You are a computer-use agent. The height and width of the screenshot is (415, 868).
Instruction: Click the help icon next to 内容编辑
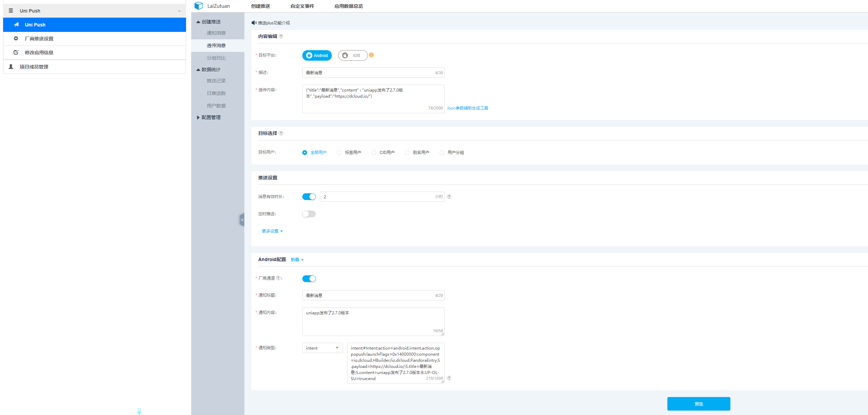[281, 36]
